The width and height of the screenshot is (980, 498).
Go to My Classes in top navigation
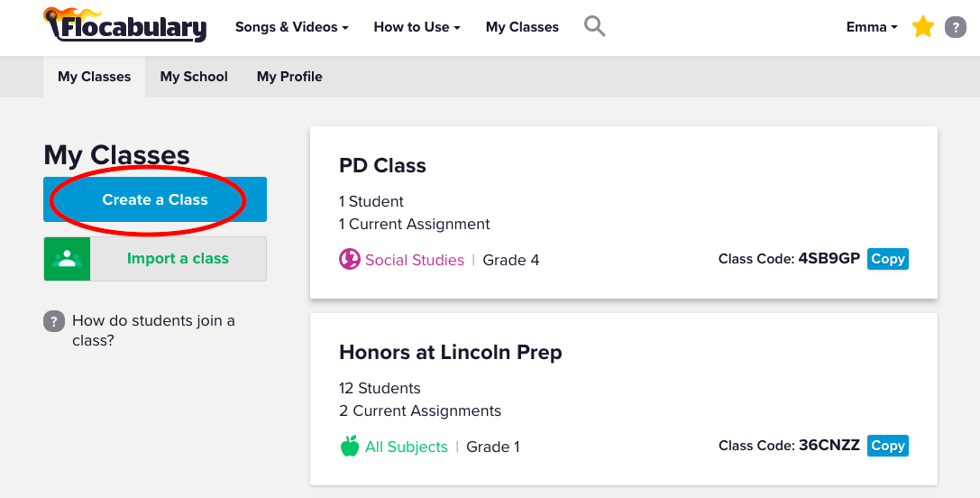(x=522, y=27)
